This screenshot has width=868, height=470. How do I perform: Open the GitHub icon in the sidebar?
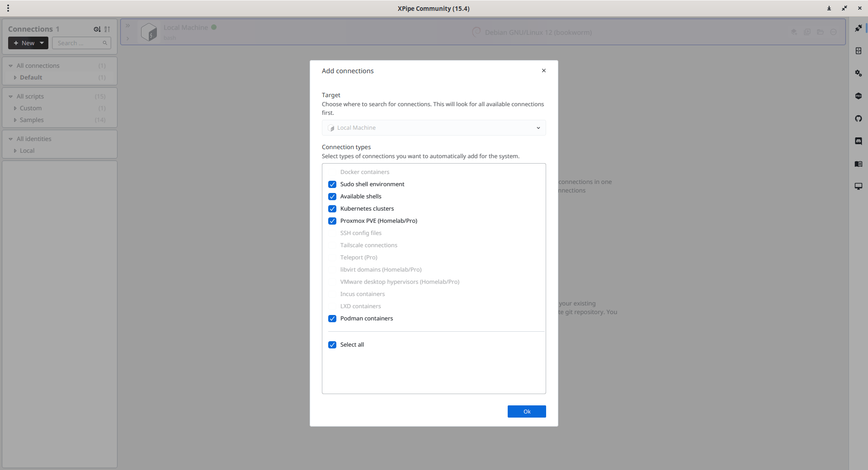(858, 118)
